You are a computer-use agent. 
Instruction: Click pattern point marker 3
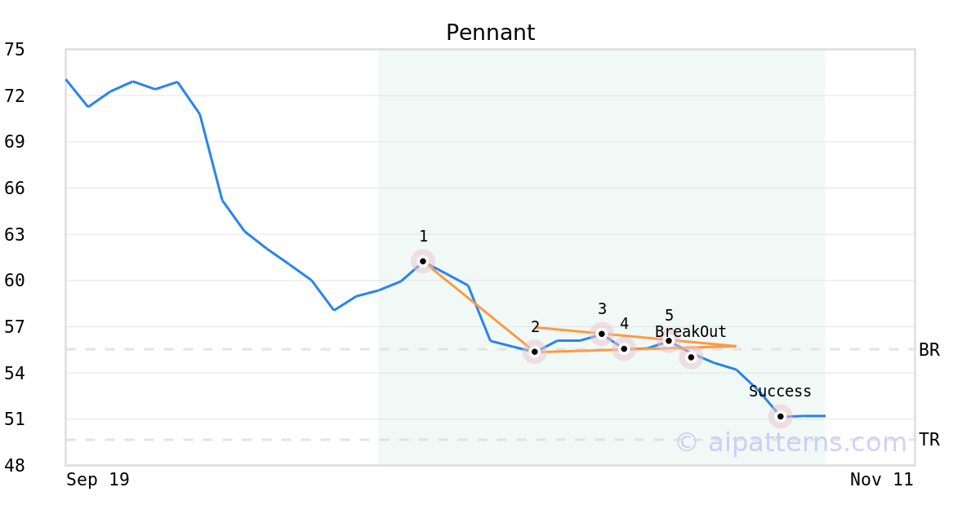(601, 333)
